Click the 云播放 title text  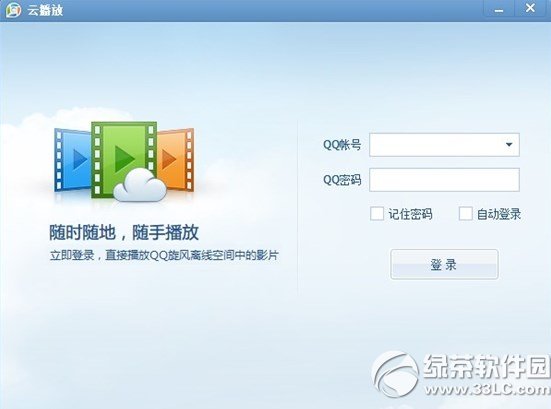[x=45, y=10]
